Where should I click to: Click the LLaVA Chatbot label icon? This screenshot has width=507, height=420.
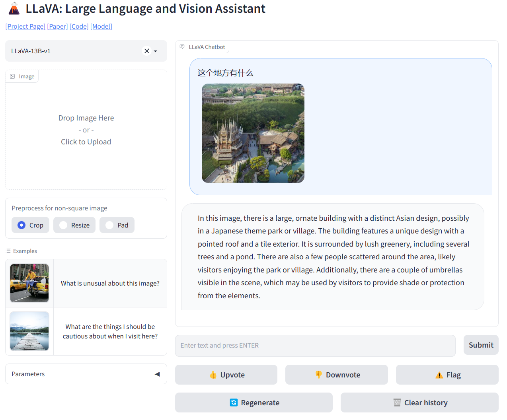pos(182,47)
